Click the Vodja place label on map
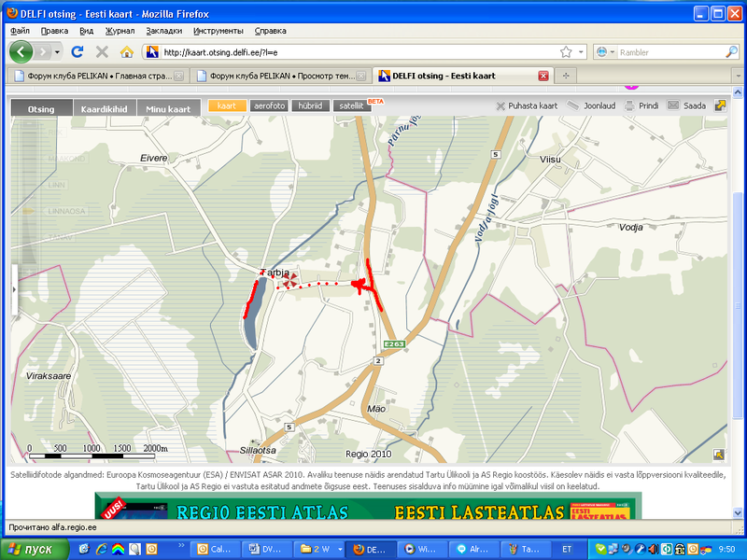The width and height of the screenshot is (747, 560). (631, 227)
